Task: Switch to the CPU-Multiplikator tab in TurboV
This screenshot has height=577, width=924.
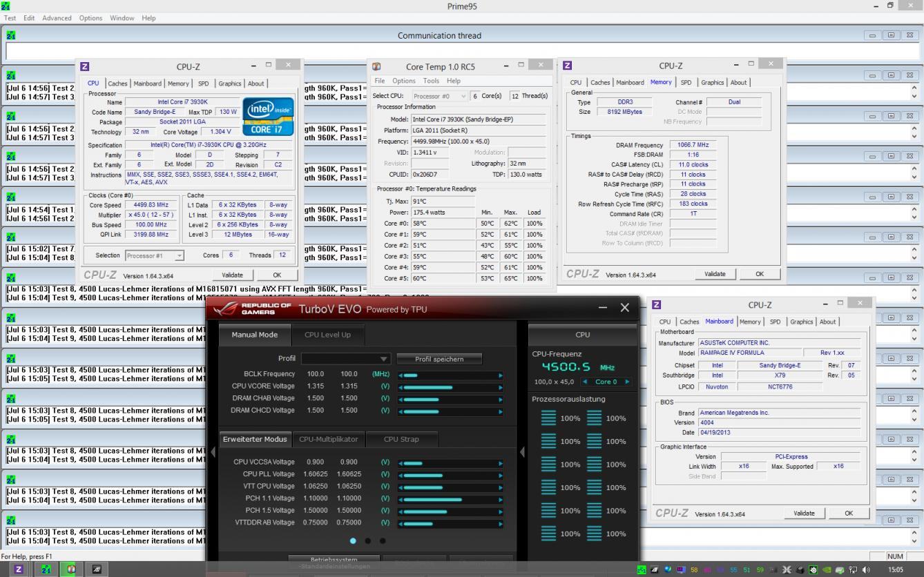Action: pos(327,439)
